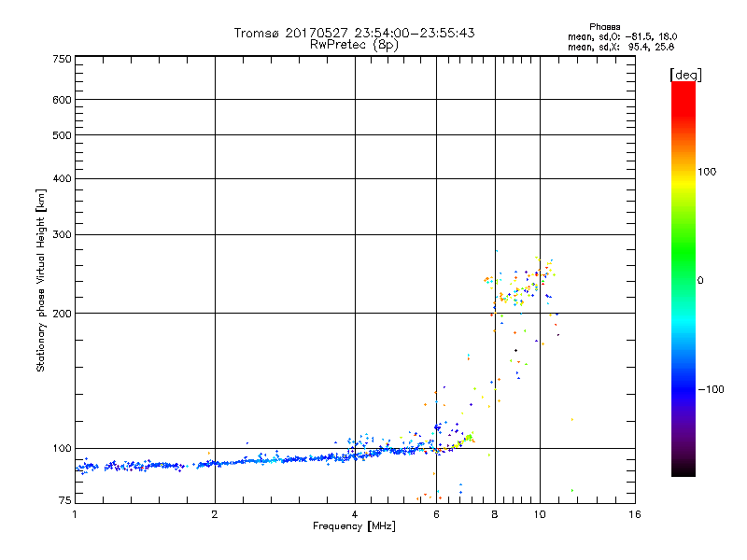The height and width of the screenshot is (560, 747).
Task: Click the phase color bar
Action: click(x=684, y=278)
